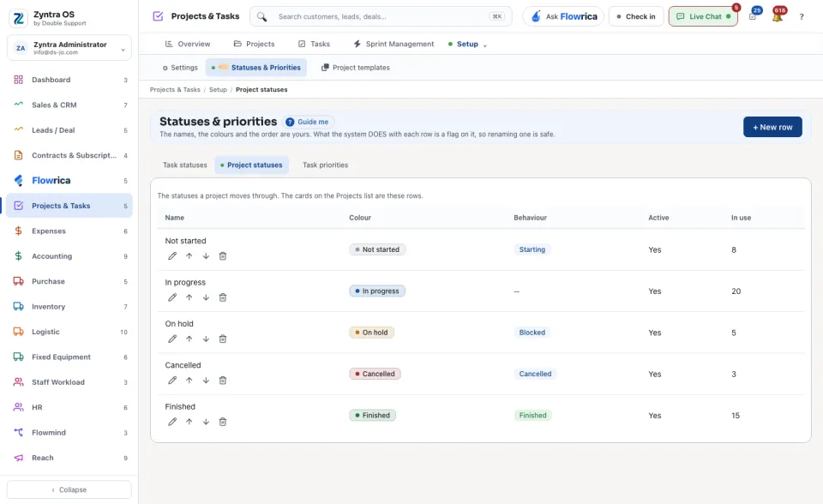Image resolution: width=823 pixels, height=504 pixels.
Task: Click the In progress colour badge
Action: [377, 291]
